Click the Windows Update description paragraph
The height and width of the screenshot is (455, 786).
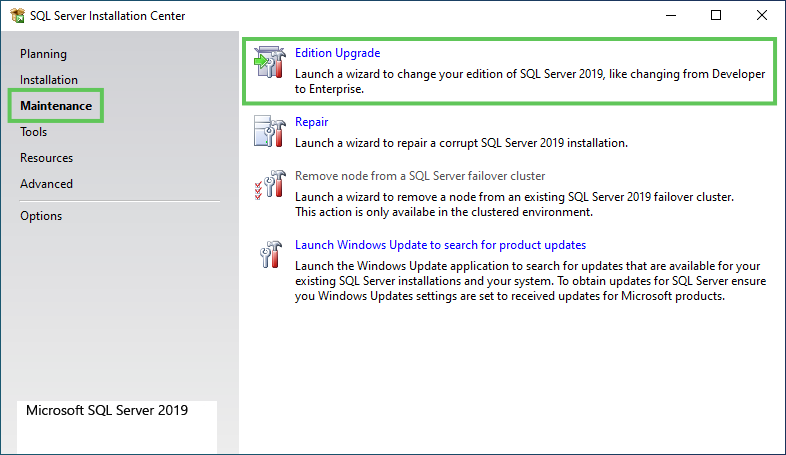pos(530,281)
